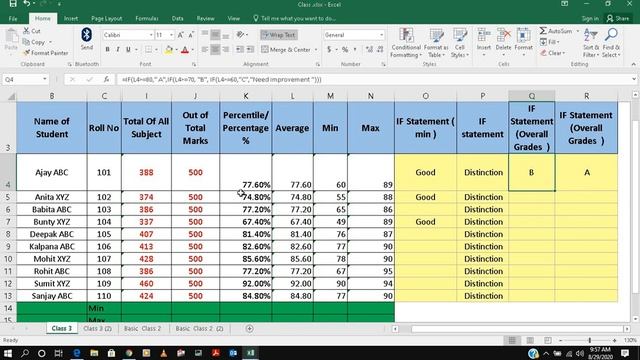Collapse the ribbon with the chevron
This screenshot has height=360, width=640.
click(x=633, y=64)
